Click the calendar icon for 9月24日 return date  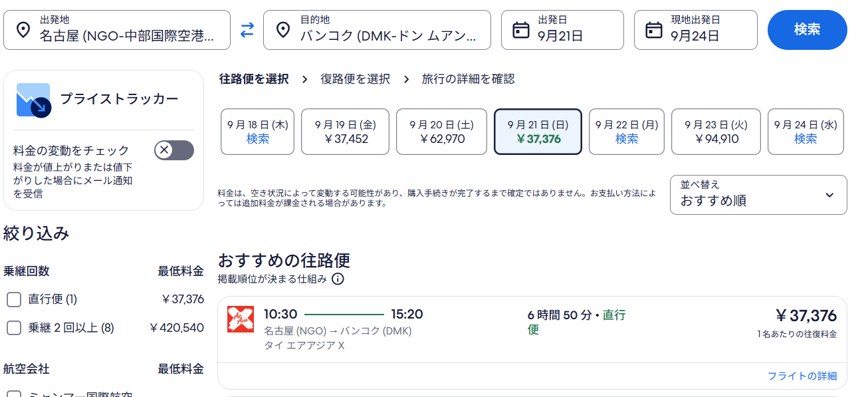(x=654, y=30)
